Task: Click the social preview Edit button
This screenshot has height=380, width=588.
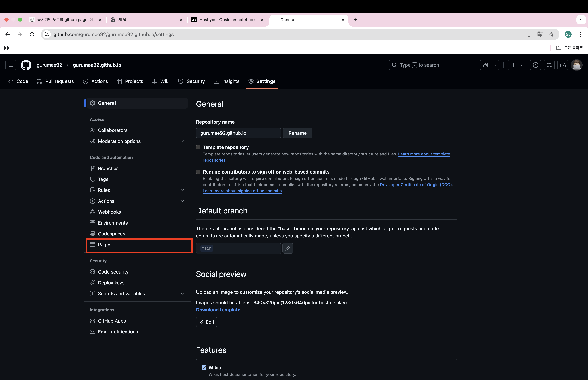Action: pos(207,322)
